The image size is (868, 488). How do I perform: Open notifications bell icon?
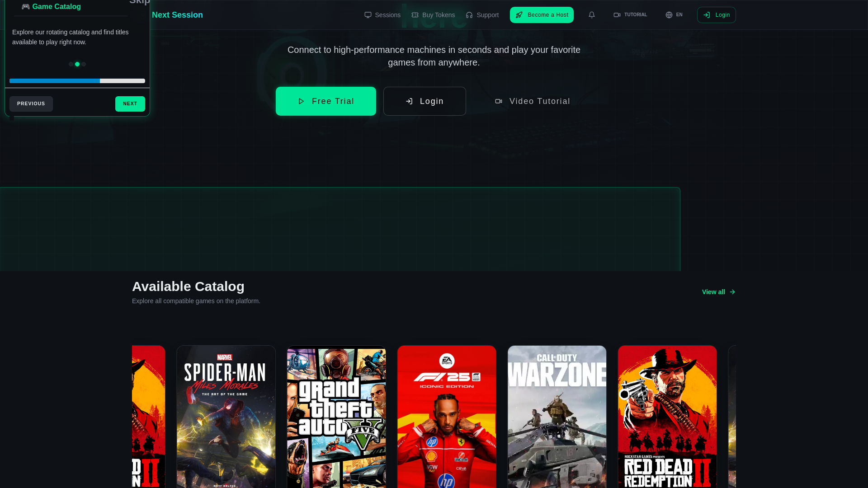[x=591, y=15]
